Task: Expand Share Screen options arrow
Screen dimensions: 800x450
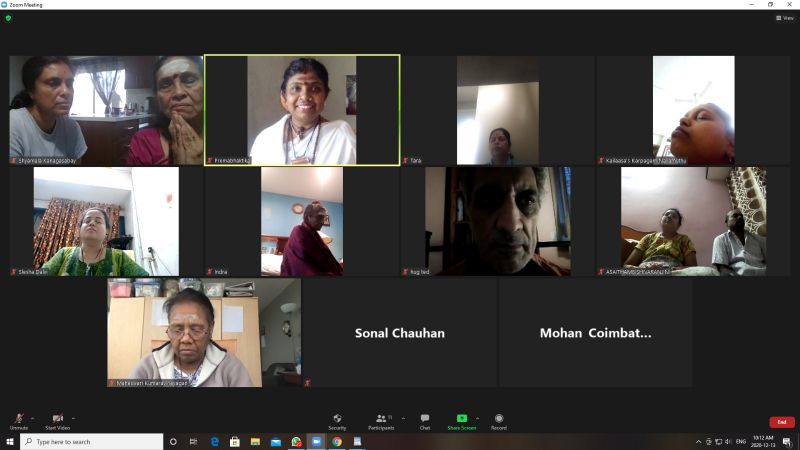Action: (x=477, y=417)
